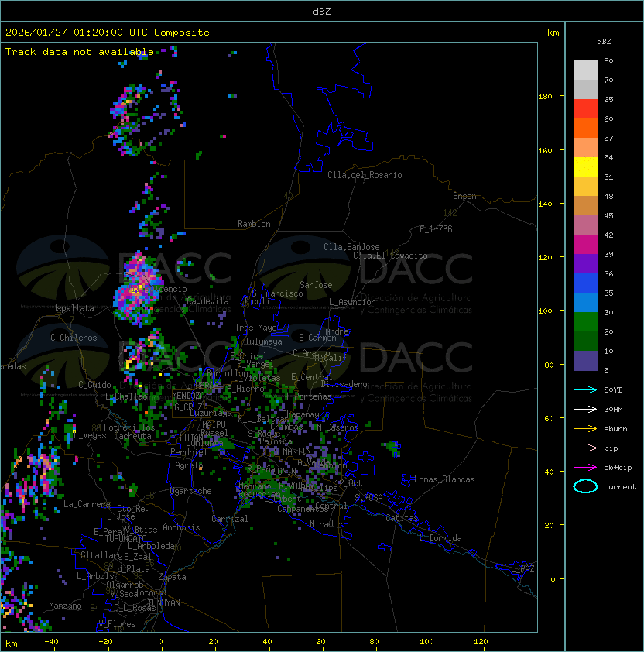Click the Anchoris map label
644x652 pixels.
181,527
